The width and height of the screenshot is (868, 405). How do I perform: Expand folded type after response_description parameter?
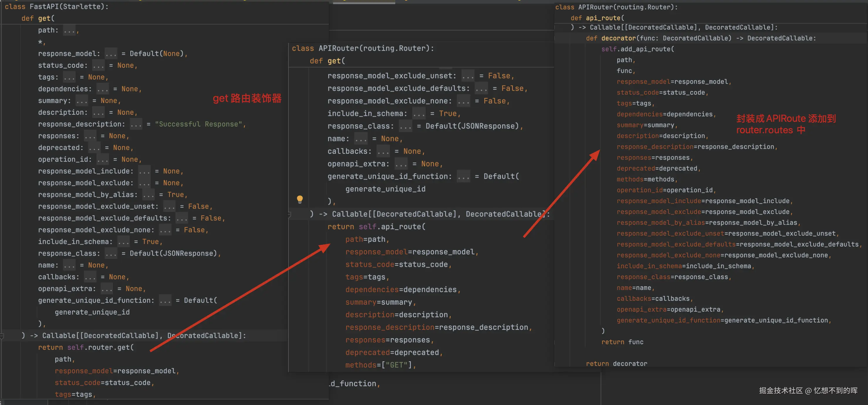click(136, 124)
